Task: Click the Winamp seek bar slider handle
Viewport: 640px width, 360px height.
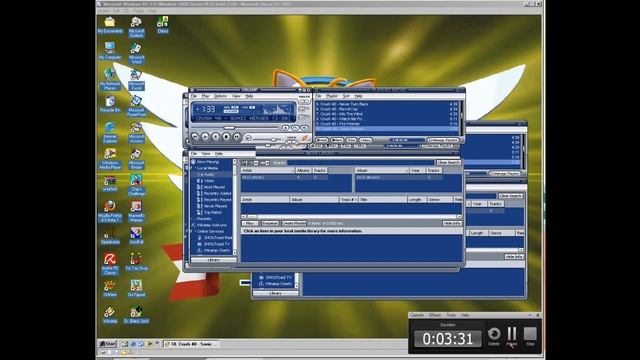Action: pyautogui.click(x=229, y=128)
